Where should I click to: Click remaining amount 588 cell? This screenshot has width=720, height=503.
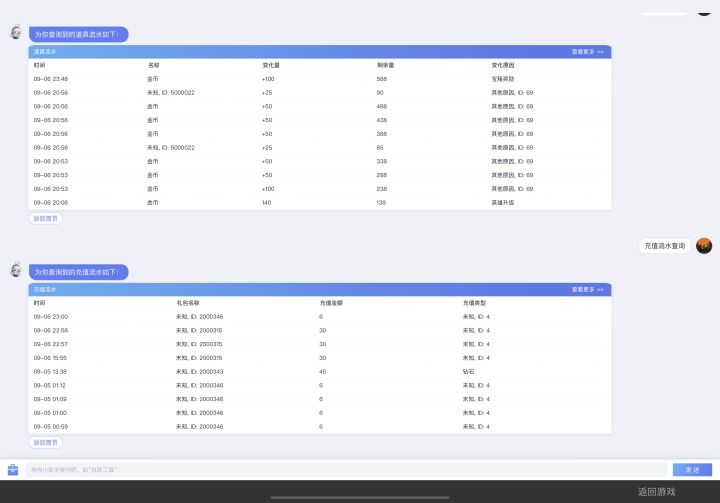pyautogui.click(x=382, y=79)
